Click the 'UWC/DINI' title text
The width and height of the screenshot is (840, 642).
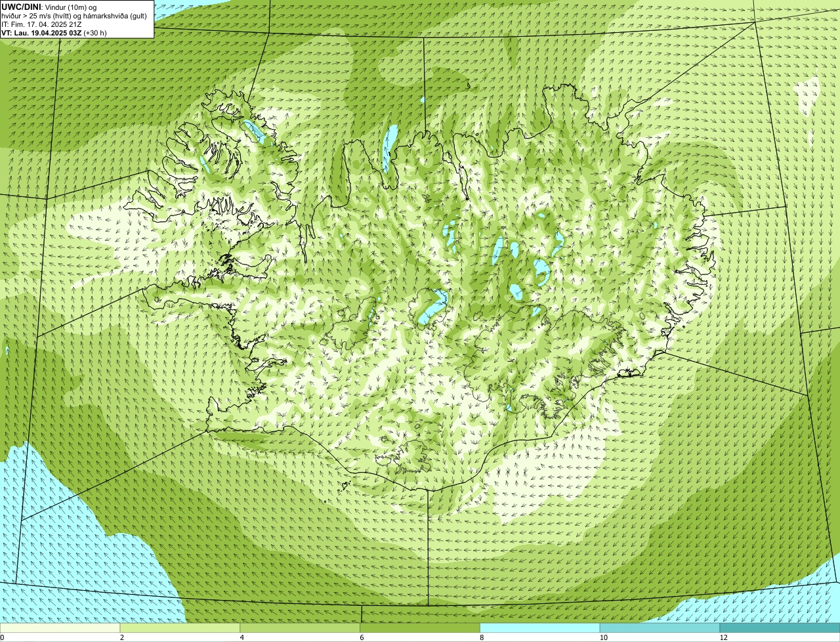21,7
